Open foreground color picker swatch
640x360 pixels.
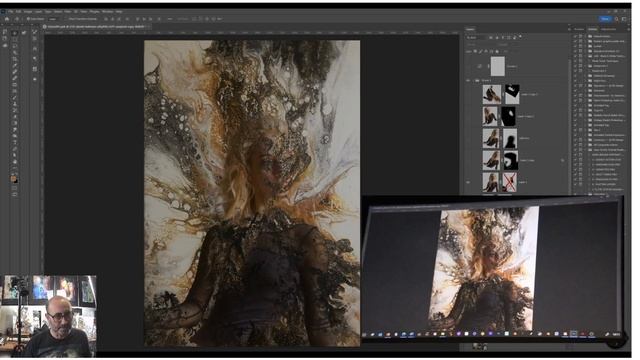[x=13, y=178]
